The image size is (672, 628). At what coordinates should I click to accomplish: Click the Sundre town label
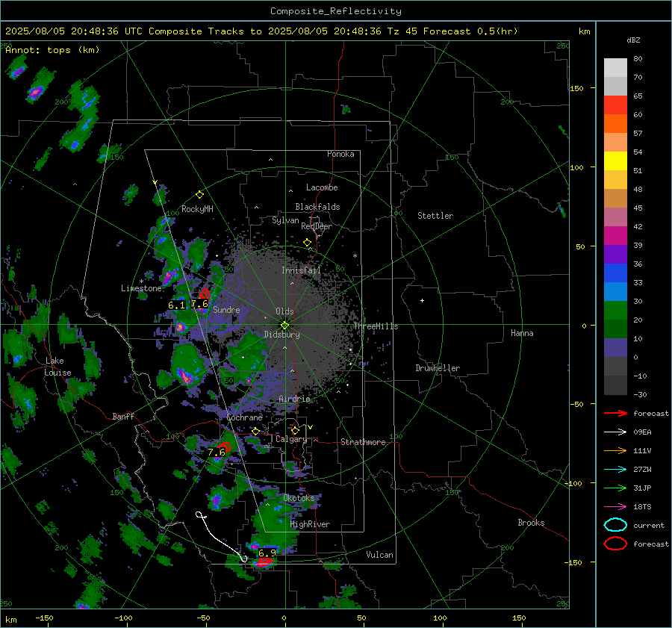[x=226, y=309]
